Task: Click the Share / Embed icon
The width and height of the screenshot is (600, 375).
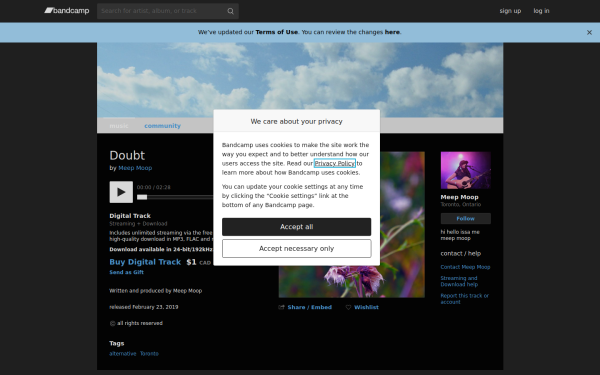Action: [x=282, y=307]
